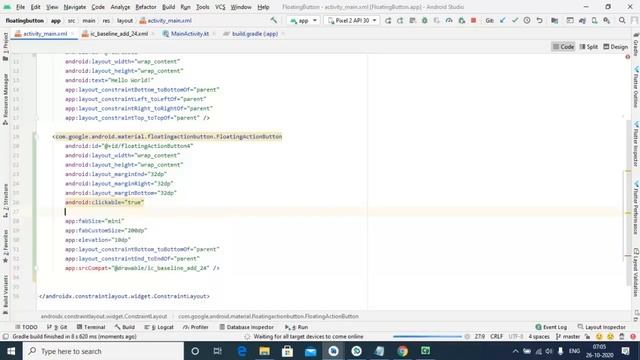640x360 pixels.
Task: Click the Make Project hammer icon
Action: tap(273, 20)
